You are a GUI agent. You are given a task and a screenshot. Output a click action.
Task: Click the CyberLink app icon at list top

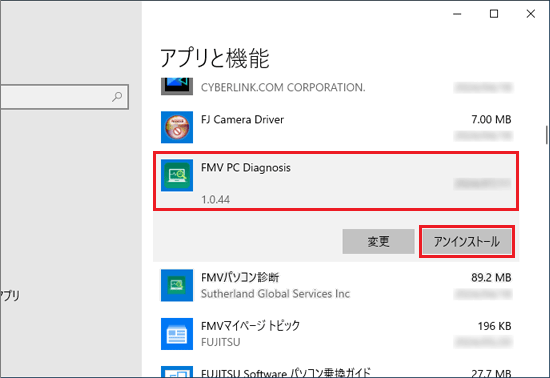coord(177,86)
